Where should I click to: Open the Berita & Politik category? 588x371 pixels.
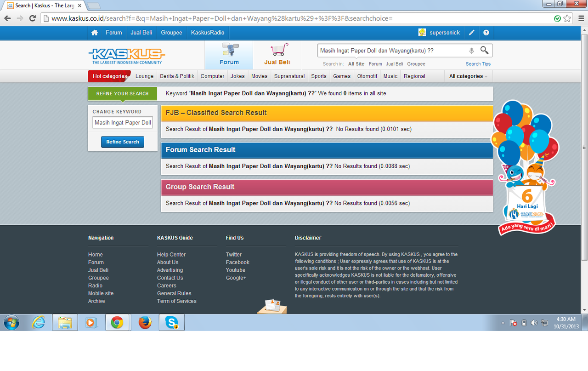tap(177, 76)
